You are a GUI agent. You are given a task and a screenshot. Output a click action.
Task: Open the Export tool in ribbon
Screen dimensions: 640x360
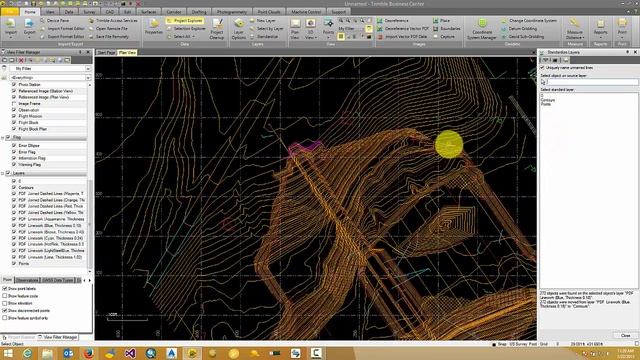[29, 28]
